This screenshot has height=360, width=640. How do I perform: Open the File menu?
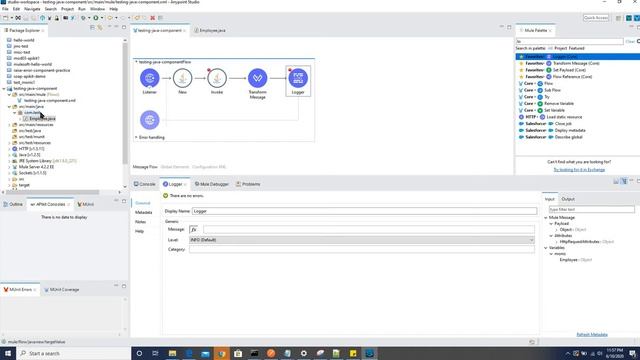click(5, 9)
